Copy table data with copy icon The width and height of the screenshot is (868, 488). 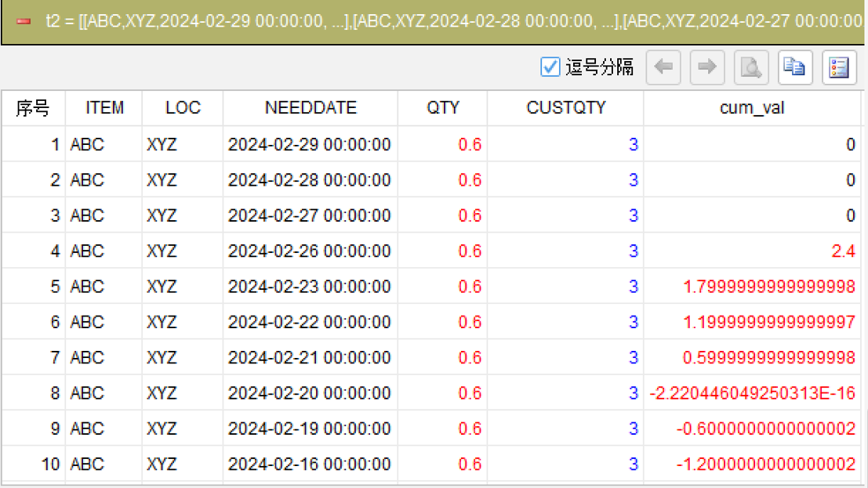coord(795,67)
